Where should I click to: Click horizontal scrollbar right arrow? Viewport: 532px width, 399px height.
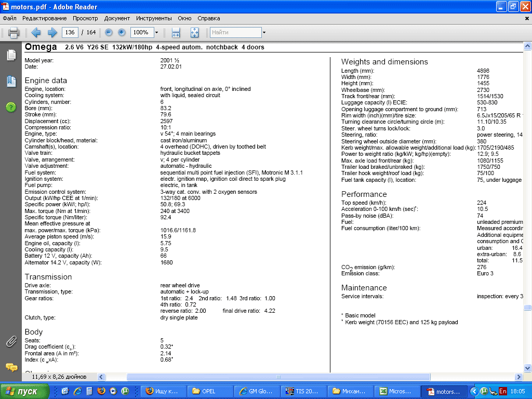pyautogui.click(x=518, y=377)
